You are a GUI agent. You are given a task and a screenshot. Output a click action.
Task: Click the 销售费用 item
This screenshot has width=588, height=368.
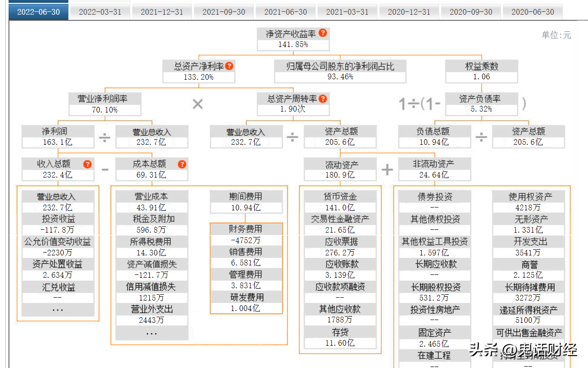pyautogui.click(x=246, y=257)
